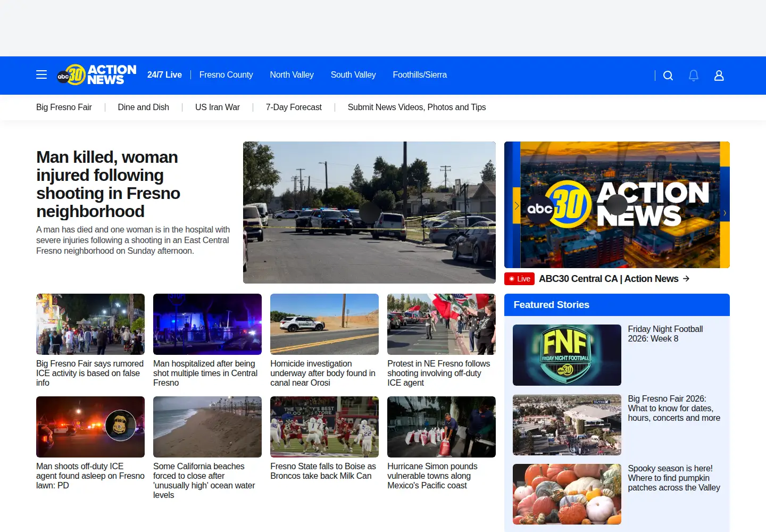Click the notifications bell icon
The height and width of the screenshot is (532, 766).
pos(694,76)
